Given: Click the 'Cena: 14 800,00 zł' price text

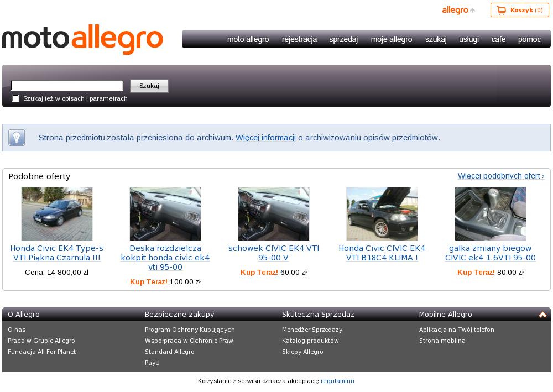Looking at the screenshot, I should coord(57,272).
